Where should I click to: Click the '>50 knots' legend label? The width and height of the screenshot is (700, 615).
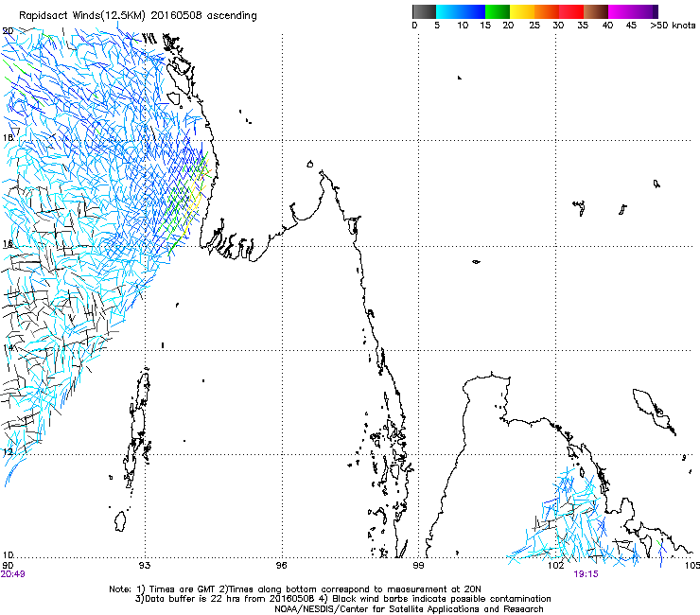[673, 26]
